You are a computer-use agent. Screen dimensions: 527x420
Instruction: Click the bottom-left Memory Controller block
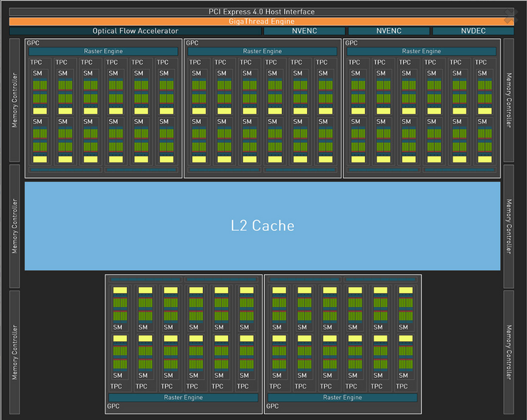click(x=14, y=352)
